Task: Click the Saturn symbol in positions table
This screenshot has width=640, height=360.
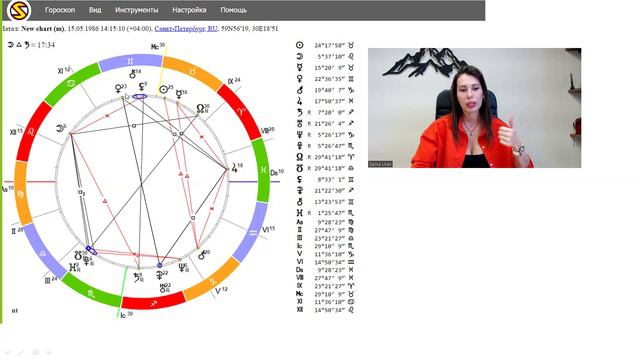Action: pyautogui.click(x=300, y=112)
